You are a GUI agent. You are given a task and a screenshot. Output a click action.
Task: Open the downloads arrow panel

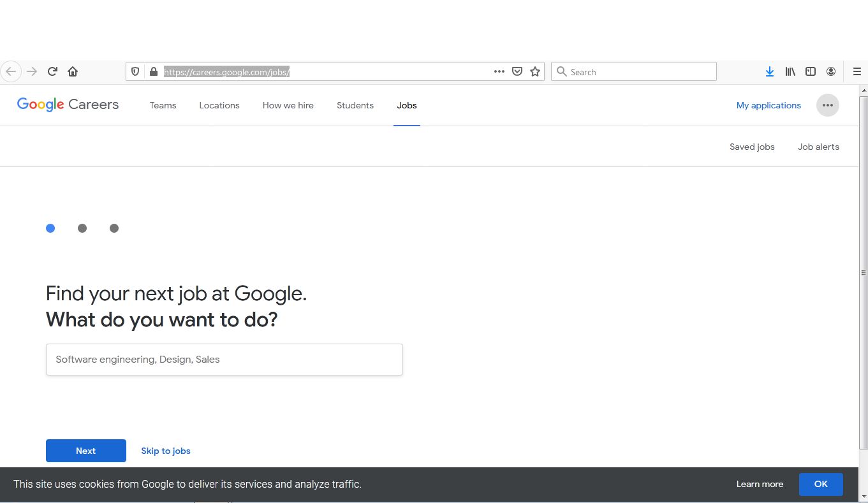(x=770, y=72)
